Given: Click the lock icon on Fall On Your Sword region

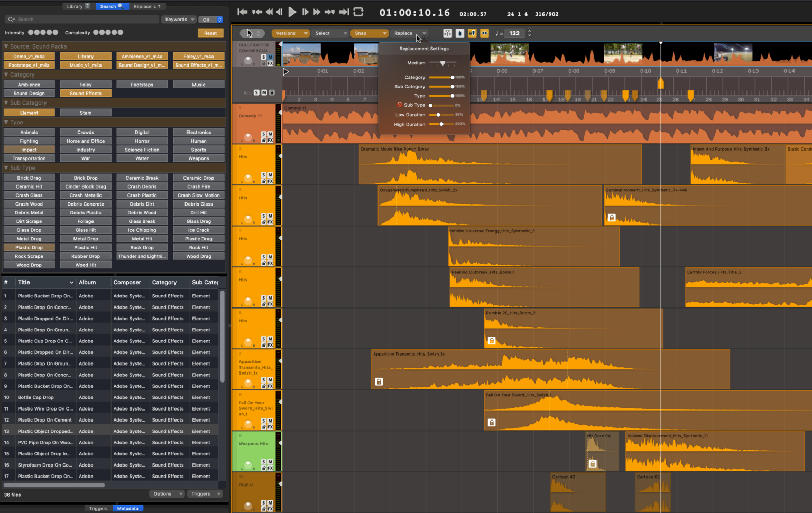Looking at the screenshot, I should [x=492, y=423].
